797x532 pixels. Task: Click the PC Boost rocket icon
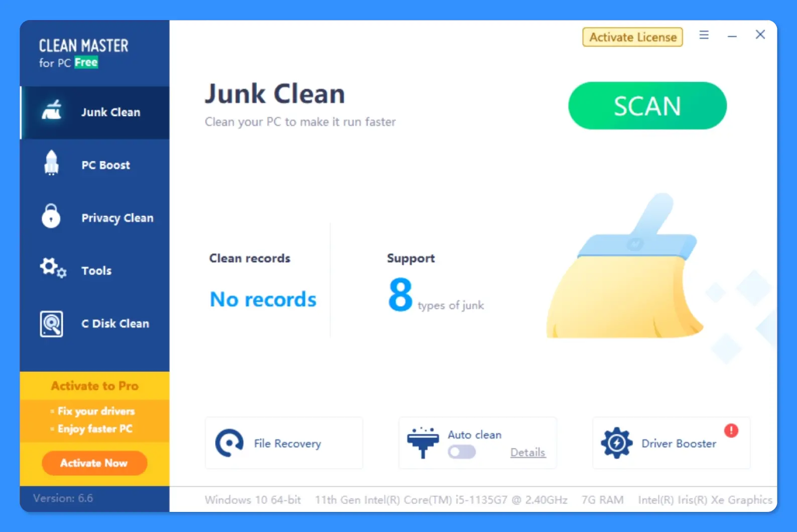tap(51, 163)
